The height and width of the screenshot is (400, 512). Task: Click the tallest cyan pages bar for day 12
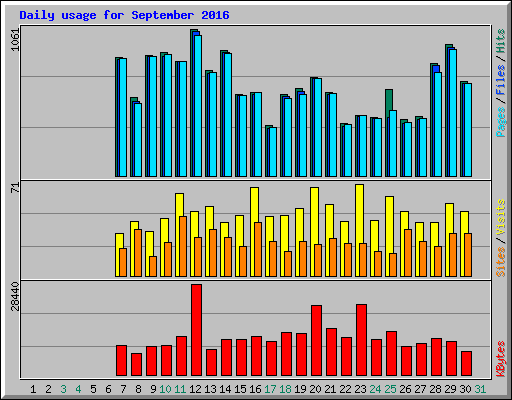[198, 106]
